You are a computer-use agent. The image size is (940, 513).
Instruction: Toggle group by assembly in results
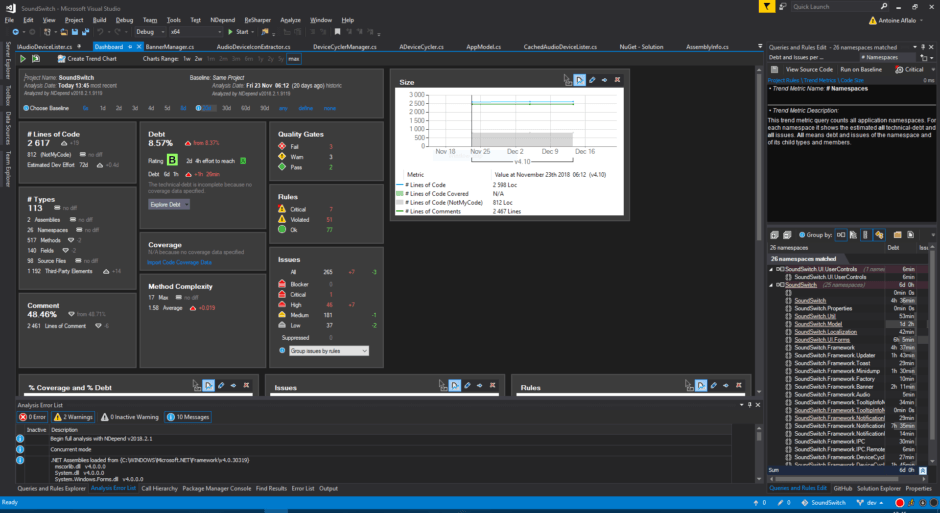(x=840, y=235)
